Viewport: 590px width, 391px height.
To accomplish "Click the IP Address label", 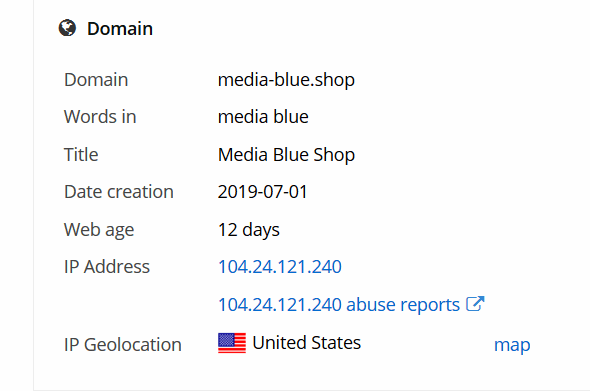I will 107,267.
